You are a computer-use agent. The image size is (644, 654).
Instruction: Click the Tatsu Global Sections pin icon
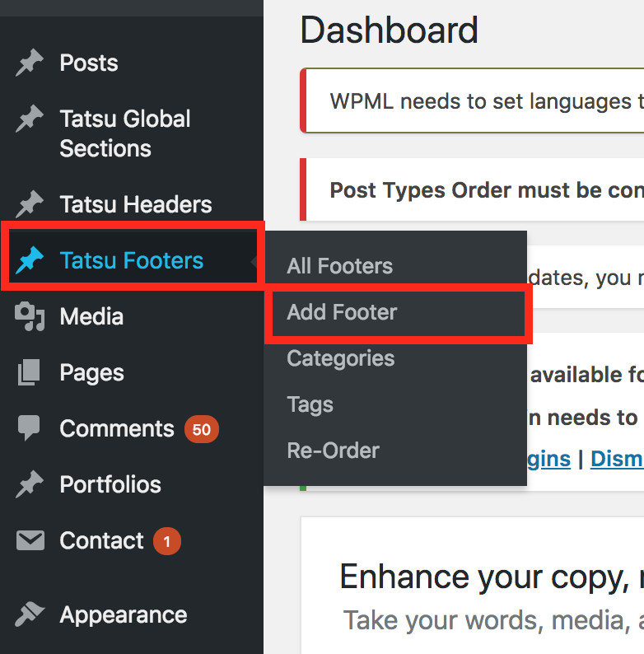pos(30,119)
